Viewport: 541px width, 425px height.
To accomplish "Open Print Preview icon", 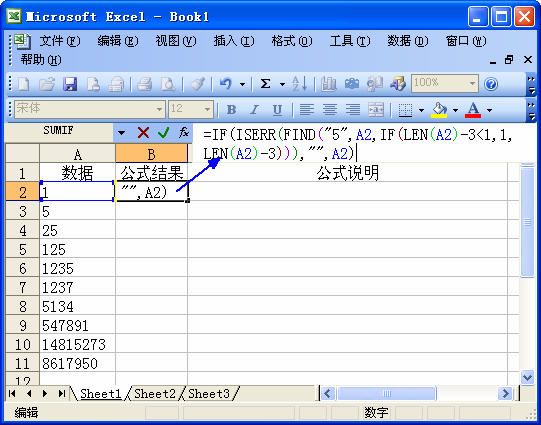I will 168,84.
